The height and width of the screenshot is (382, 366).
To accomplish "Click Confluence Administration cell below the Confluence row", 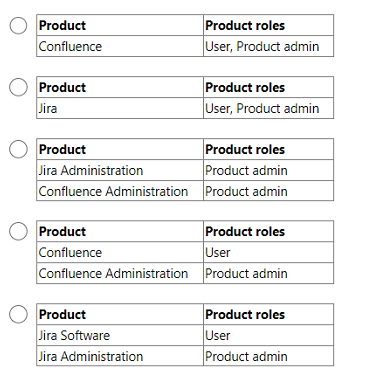I will (120, 273).
